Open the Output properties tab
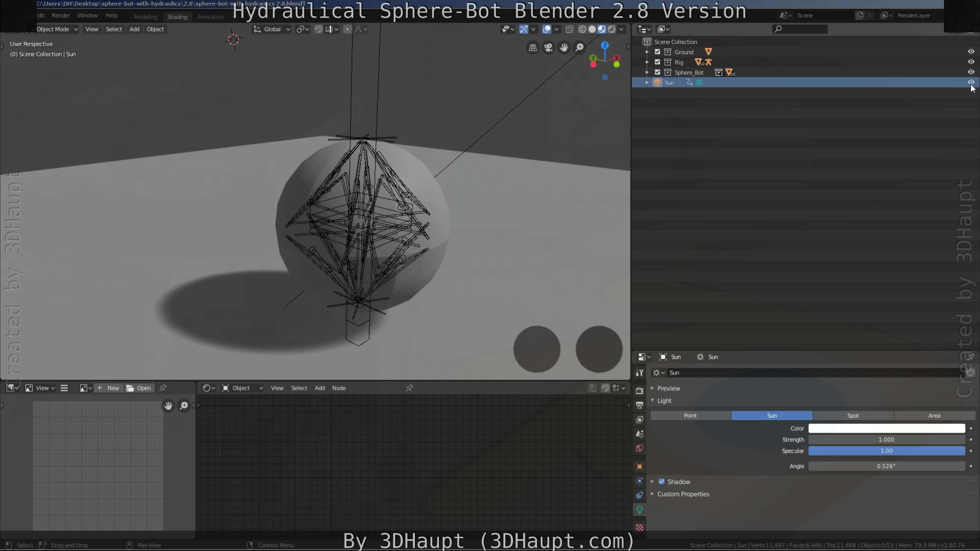Image resolution: width=980 pixels, height=551 pixels. [x=640, y=405]
